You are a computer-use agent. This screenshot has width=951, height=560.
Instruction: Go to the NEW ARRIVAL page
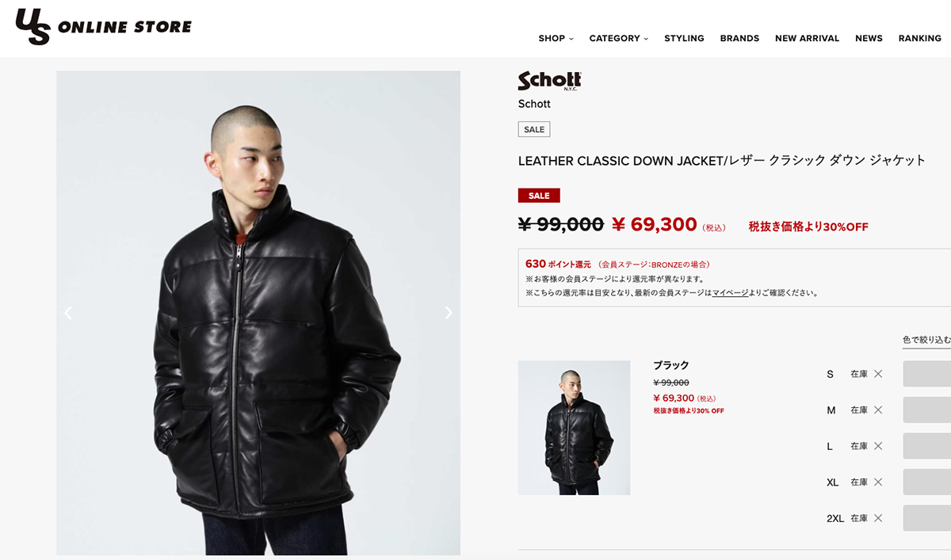pyautogui.click(x=807, y=38)
